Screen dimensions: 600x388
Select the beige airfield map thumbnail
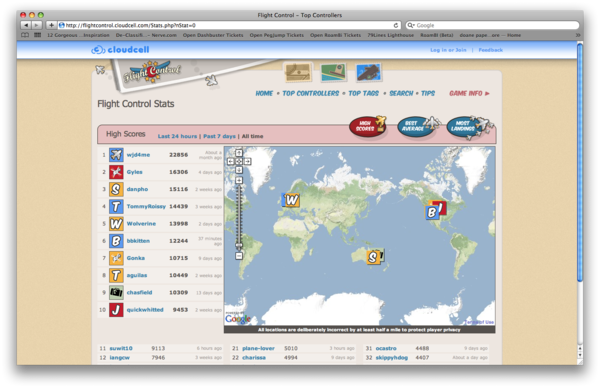click(x=298, y=72)
